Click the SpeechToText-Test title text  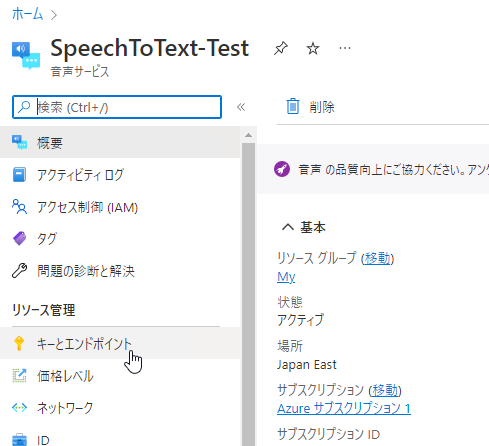coord(150,48)
